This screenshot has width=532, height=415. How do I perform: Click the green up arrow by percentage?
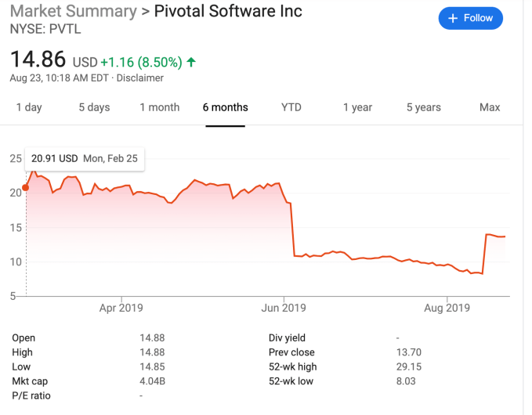point(192,61)
